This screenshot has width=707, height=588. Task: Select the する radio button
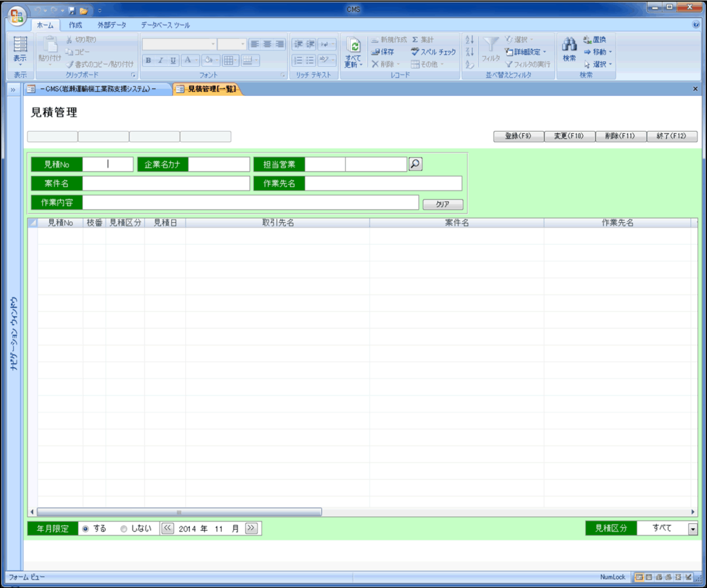86,529
